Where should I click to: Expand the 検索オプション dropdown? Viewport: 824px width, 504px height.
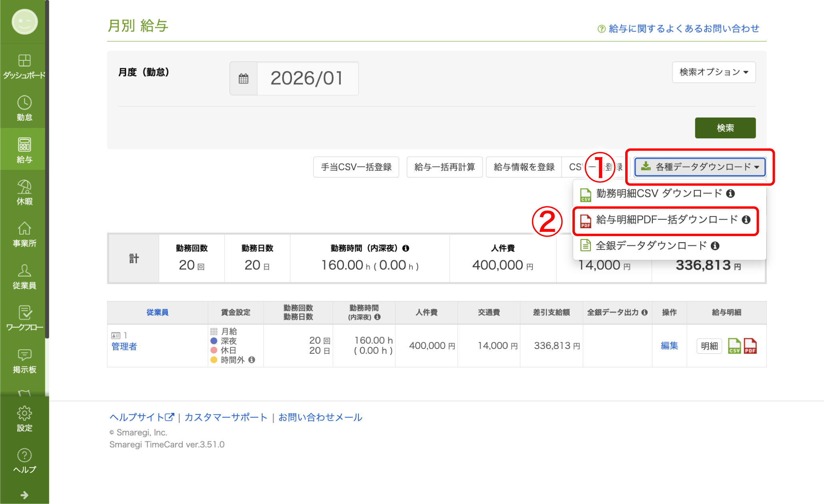(714, 72)
